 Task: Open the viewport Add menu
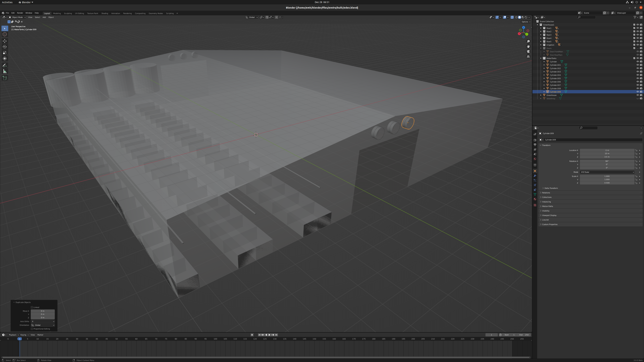pos(44,17)
